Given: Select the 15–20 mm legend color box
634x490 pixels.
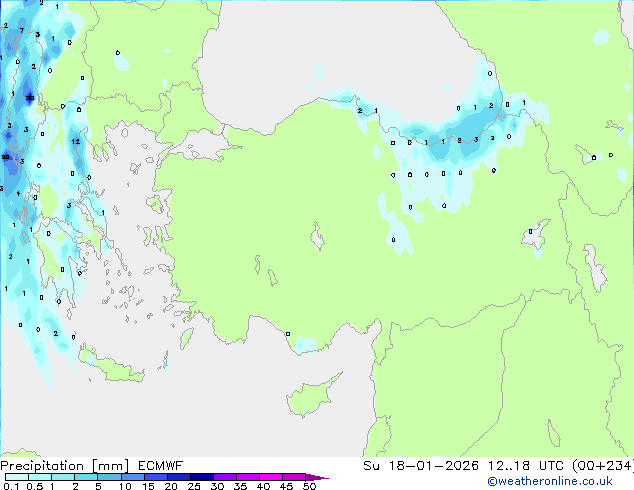Looking at the screenshot, I should click(156, 477).
